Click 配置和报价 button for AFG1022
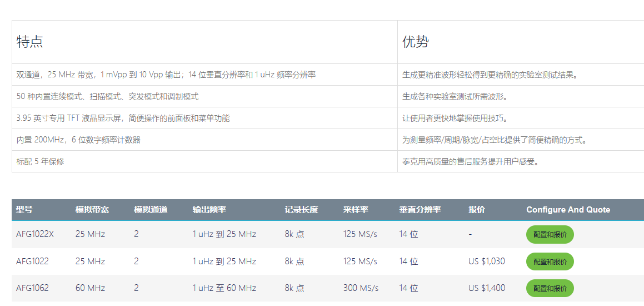The width and height of the screenshot is (644, 306). tap(550, 261)
